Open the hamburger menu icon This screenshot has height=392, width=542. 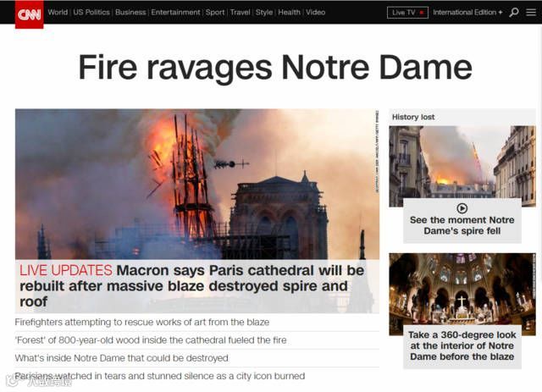click(x=531, y=13)
